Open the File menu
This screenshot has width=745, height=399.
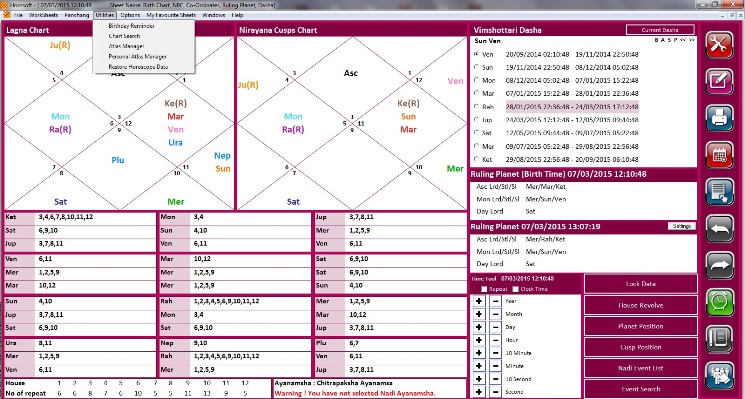coord(19,15)
